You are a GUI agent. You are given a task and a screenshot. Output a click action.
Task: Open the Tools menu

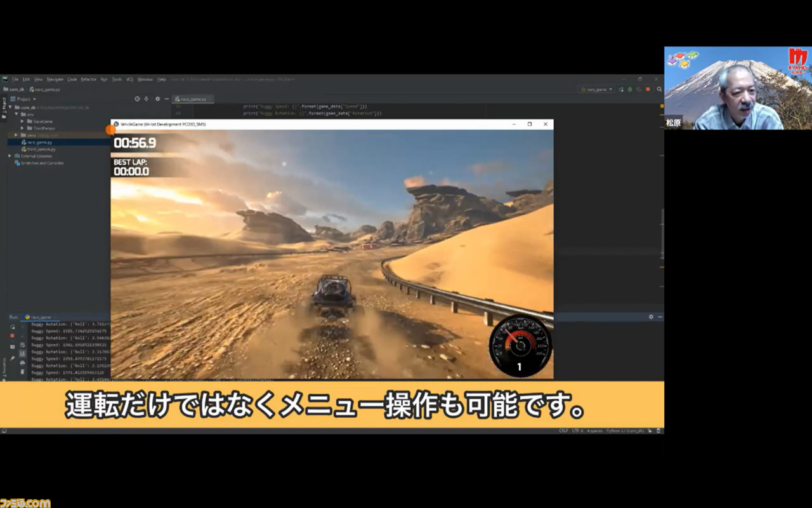click(x=117, y=79)
